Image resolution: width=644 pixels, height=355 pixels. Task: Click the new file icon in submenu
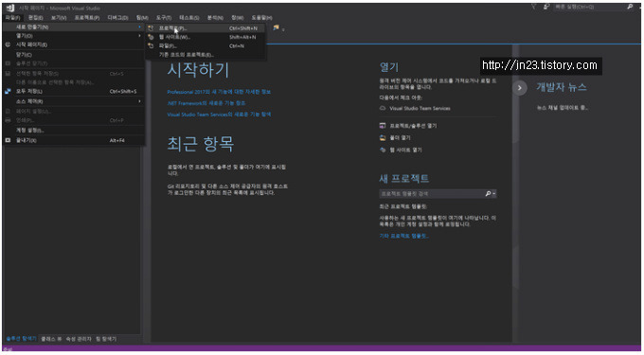click(151, 46)
